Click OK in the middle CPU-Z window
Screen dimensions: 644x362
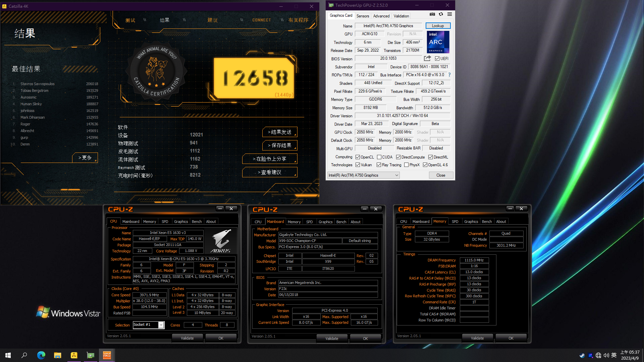coord(365,339)
